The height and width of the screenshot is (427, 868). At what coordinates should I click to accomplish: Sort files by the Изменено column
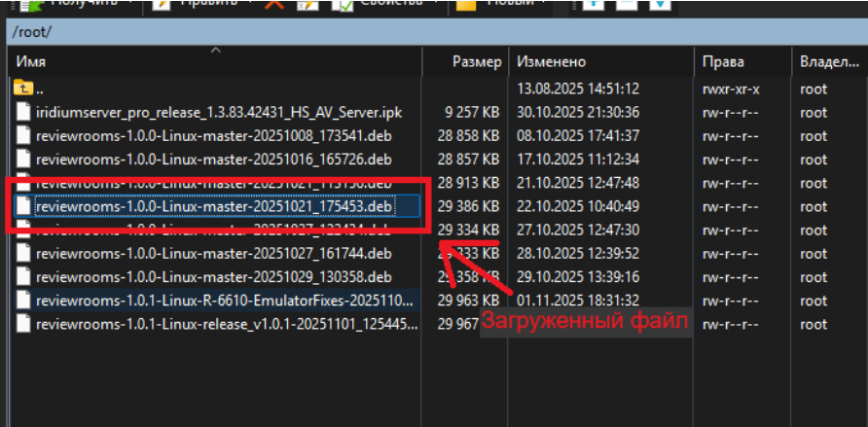(x=601, y=61)
